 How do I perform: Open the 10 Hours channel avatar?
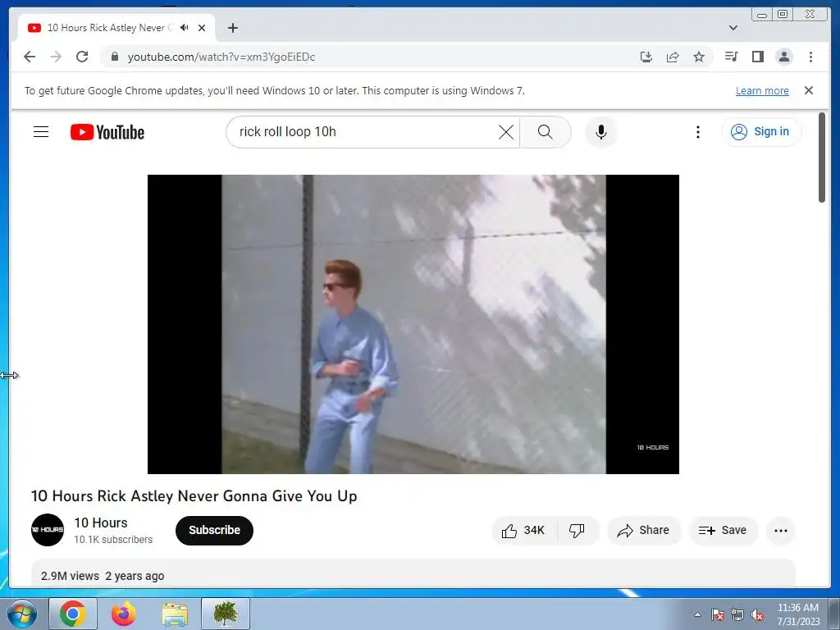point(47,530)
